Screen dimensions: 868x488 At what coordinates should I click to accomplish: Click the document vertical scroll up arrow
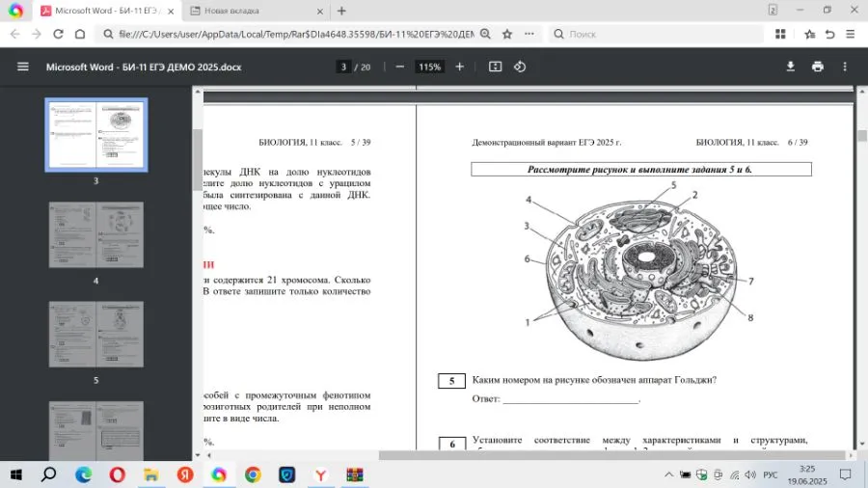coord(862,92)
